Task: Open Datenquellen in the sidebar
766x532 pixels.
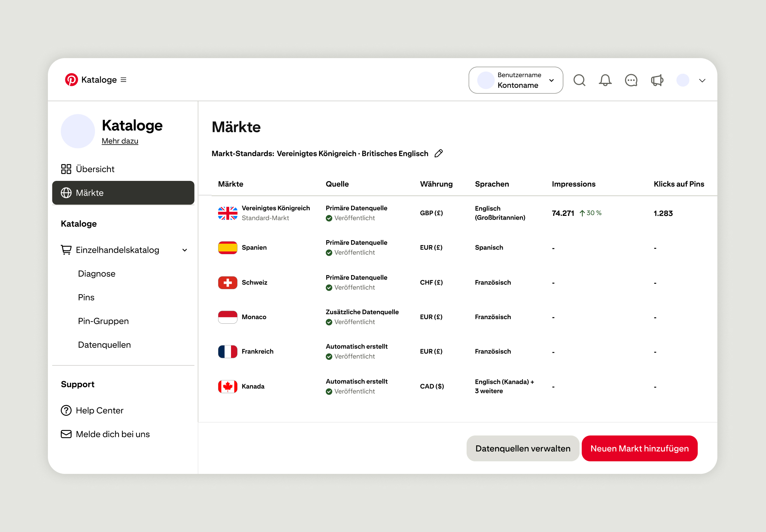Action: 104,345
